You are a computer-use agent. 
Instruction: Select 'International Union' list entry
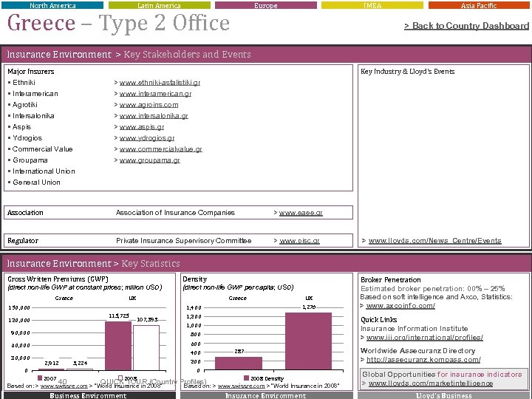point(44,171)
